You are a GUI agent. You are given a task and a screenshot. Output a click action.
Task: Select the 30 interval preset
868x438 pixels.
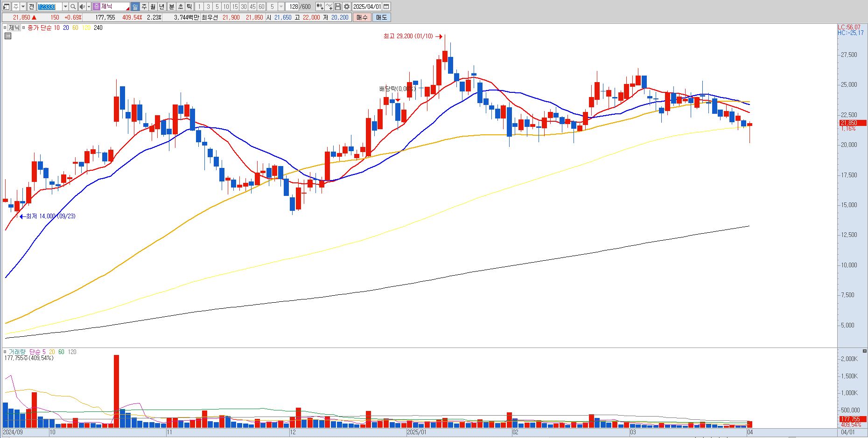coord(244,7)
